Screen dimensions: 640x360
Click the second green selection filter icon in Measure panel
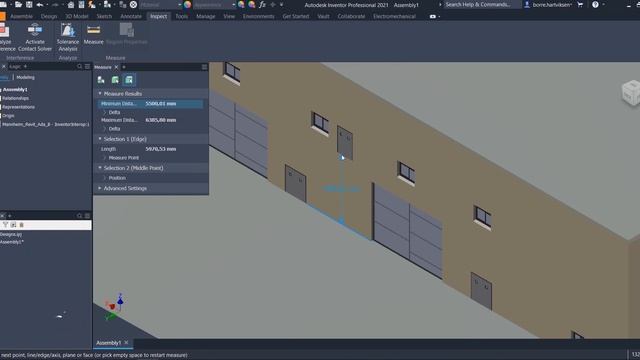pyautogui.click(x=115, y=80)
